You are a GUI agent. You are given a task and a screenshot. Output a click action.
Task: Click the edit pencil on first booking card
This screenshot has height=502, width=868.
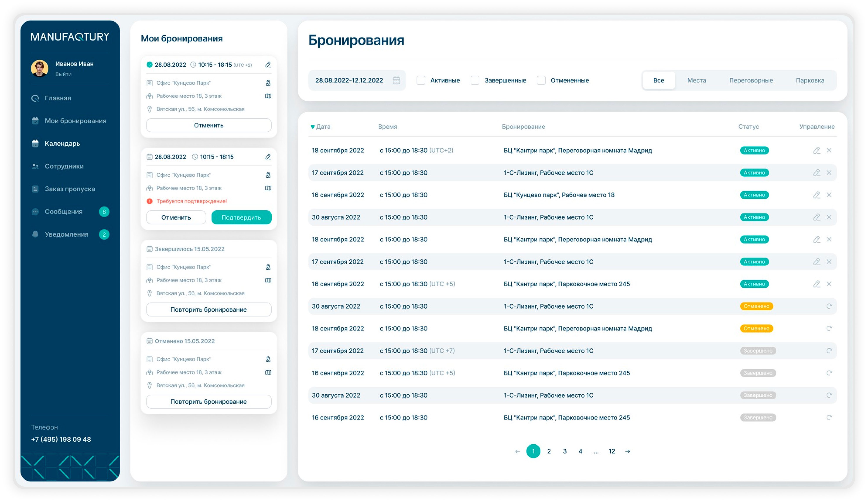(x=268, y=65)
